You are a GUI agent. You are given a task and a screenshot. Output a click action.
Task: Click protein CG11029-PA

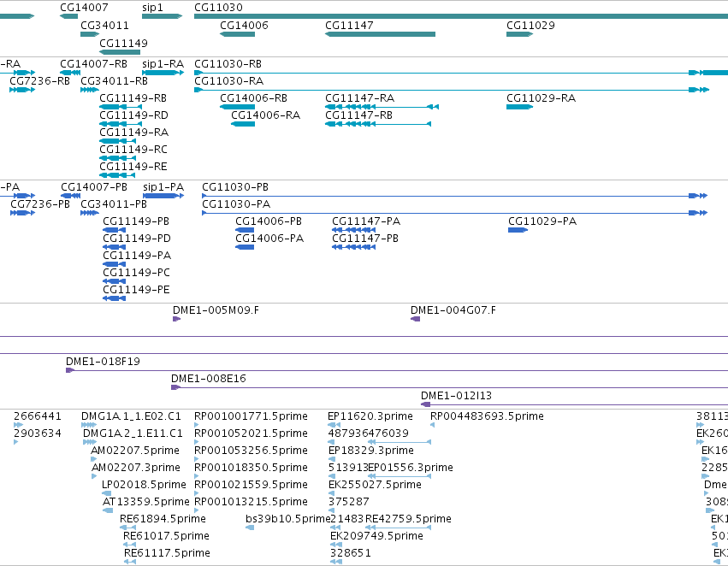[x=518, y=230]
